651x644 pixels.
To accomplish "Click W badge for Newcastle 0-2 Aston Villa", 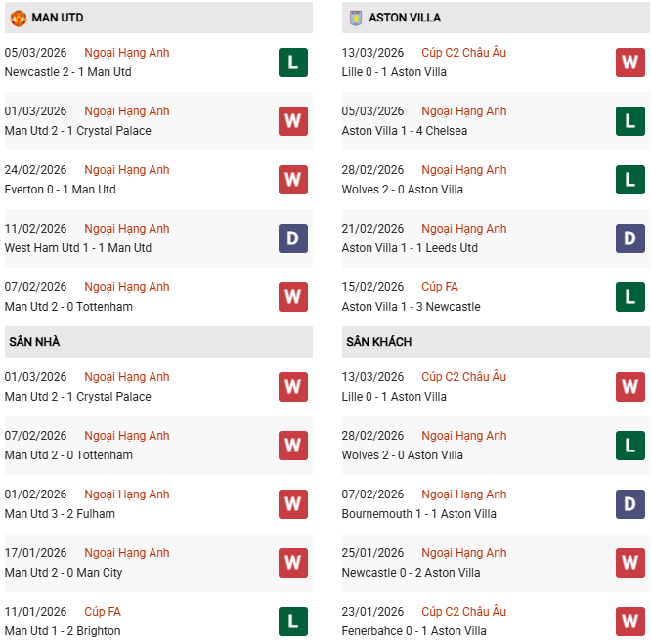I will click(x=629, y=563).
